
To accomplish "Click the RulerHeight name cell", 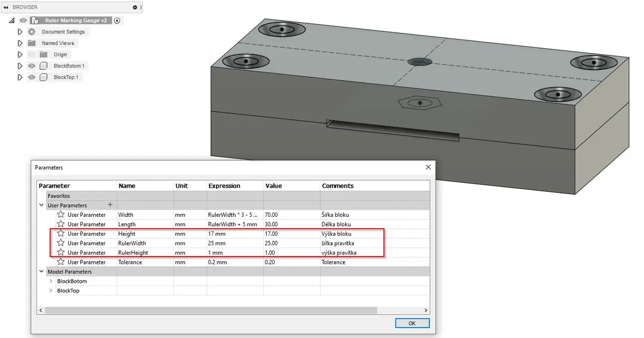I will tap(145, 253).
